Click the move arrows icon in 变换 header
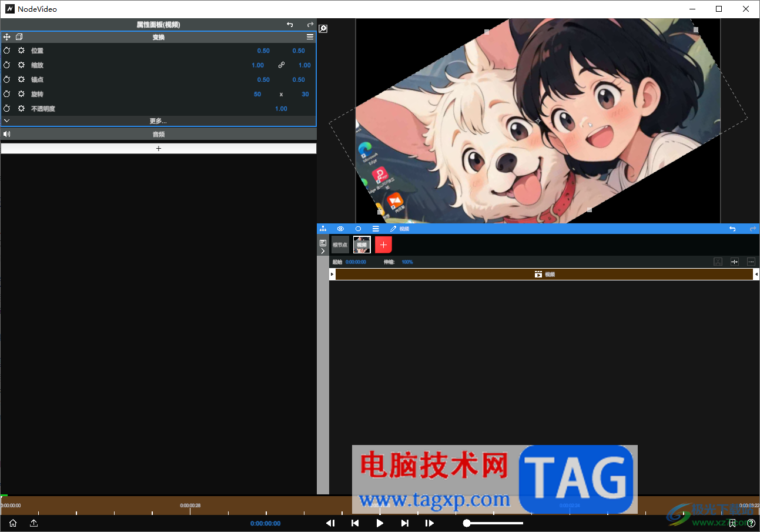The width and height of the screenshot is (760, 532). coord(7,37)
